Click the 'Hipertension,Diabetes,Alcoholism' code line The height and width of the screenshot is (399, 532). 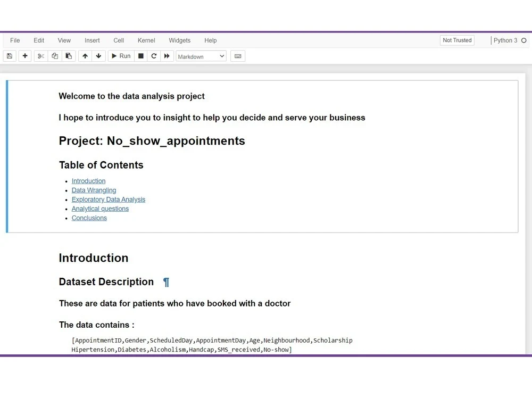pos(182,350)
